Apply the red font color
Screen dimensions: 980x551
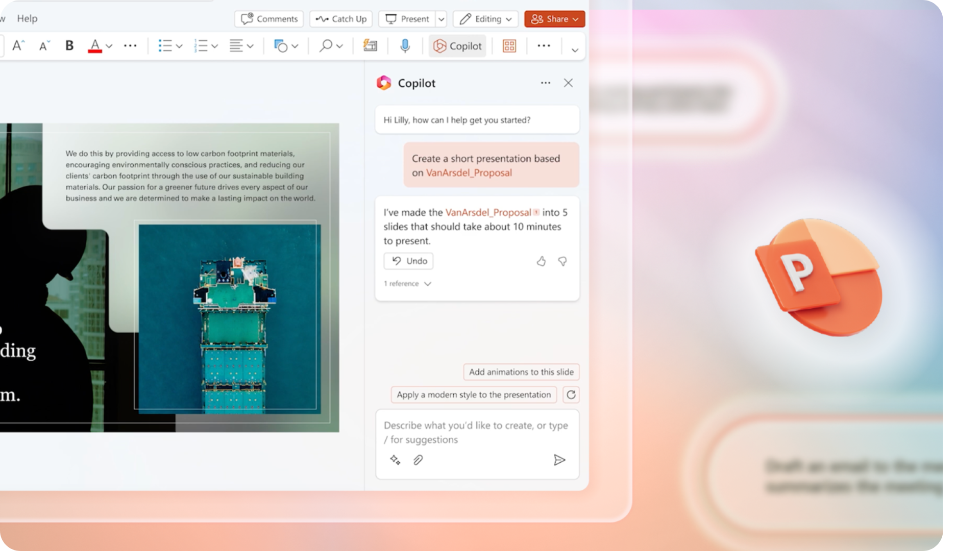coord(95,46)
